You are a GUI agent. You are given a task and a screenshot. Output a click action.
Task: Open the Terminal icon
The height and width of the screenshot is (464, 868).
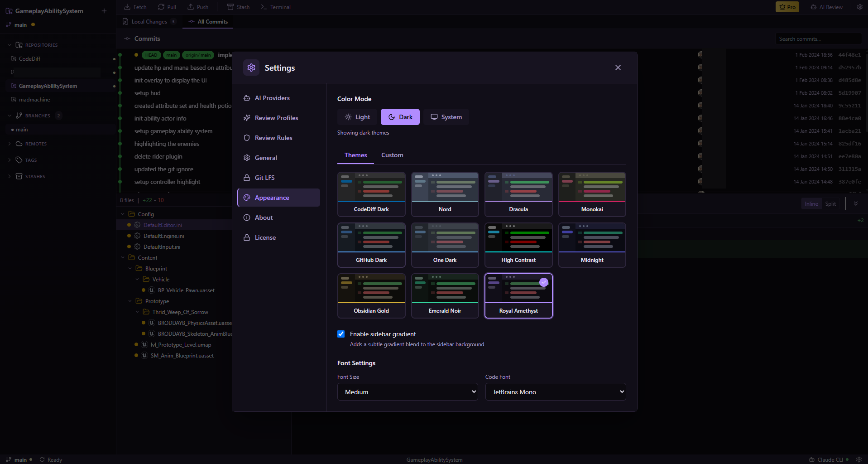point(264,7)
